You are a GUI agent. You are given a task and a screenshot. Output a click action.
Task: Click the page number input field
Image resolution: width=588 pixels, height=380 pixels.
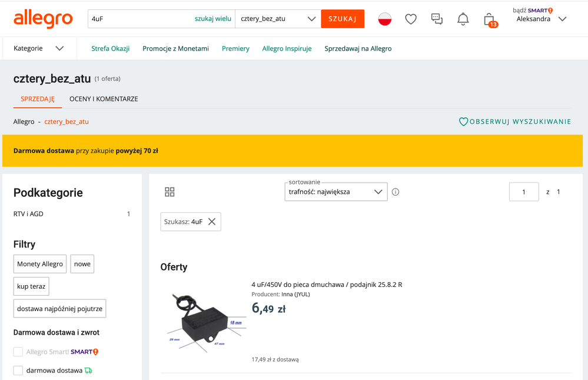[524, 192]
